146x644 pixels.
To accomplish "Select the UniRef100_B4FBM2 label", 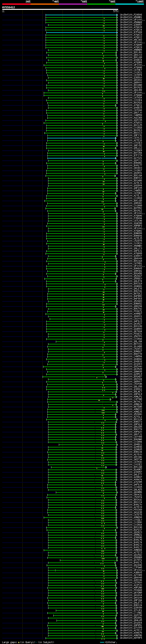I will coord(131,296).
